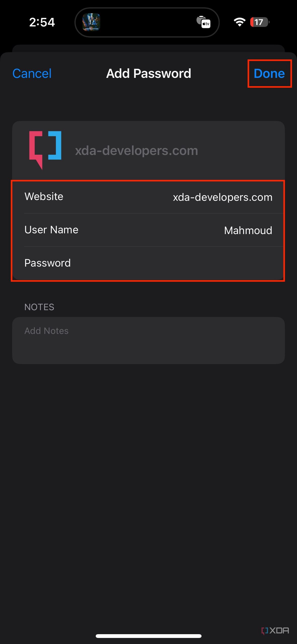Tap the User Name row label
297x644 pixels.
(x=51, y=230)
